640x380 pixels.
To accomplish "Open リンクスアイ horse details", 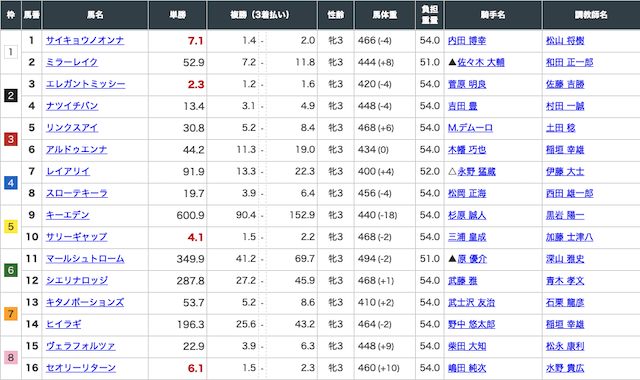I will [x=72, y=128].
